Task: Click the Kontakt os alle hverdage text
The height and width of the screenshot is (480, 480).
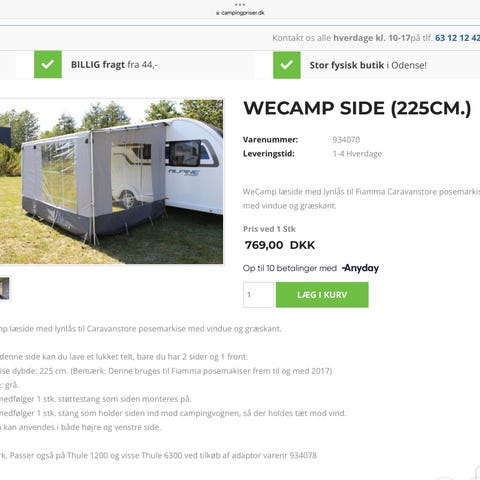Action: pos(341,38)
